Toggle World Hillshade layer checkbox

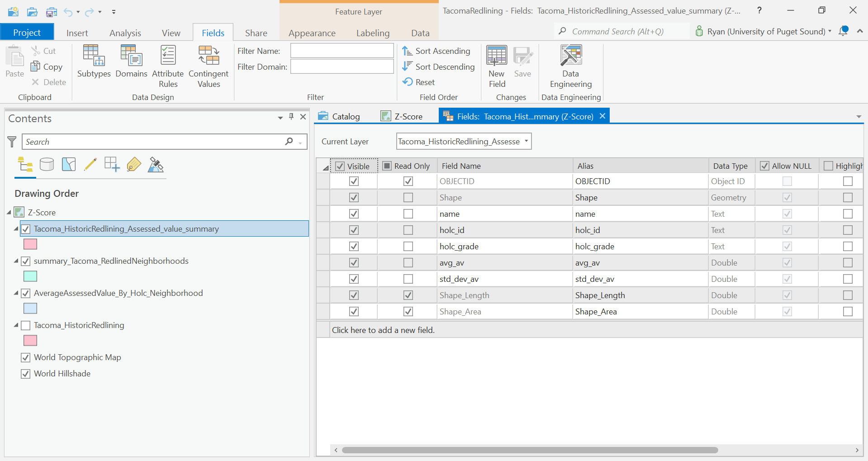coord(26,374)
